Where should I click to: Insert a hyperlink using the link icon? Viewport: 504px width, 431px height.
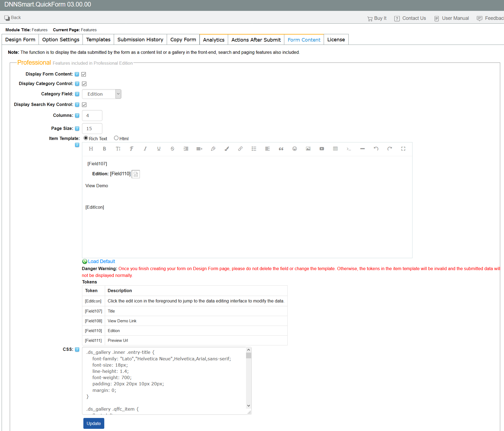[240, 149]
